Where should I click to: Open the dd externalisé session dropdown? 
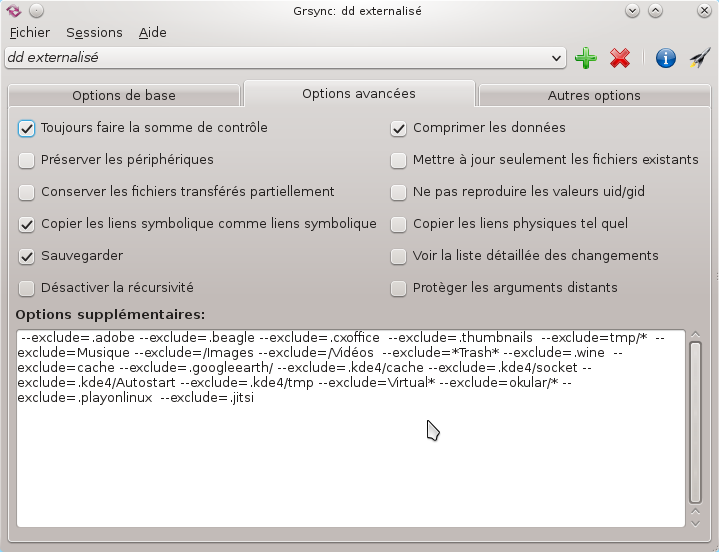coord(285,58)
